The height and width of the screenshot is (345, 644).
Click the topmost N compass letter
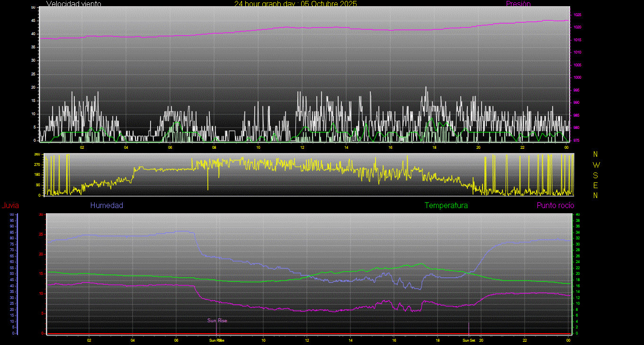[x=596, y=154]
